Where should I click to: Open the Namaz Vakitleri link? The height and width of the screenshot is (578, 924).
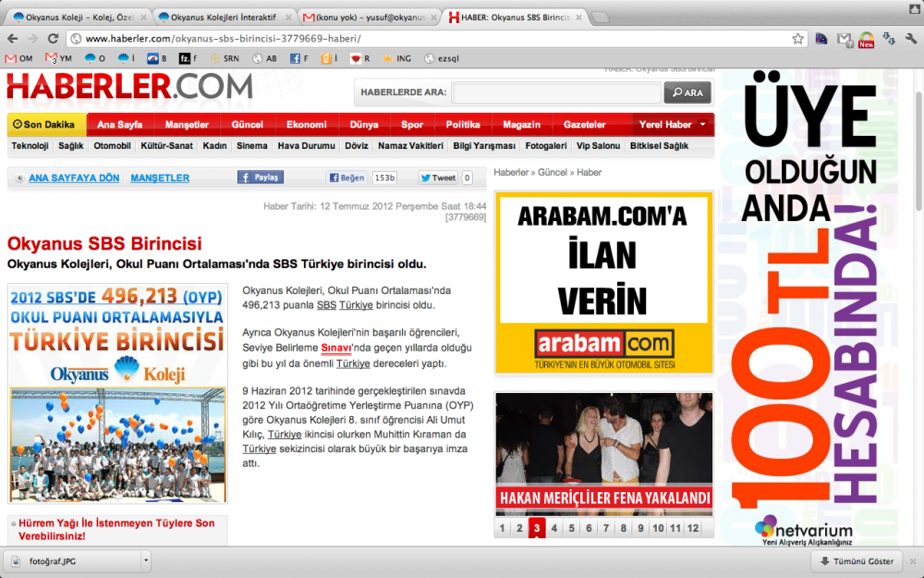click(x=411, y=146)
